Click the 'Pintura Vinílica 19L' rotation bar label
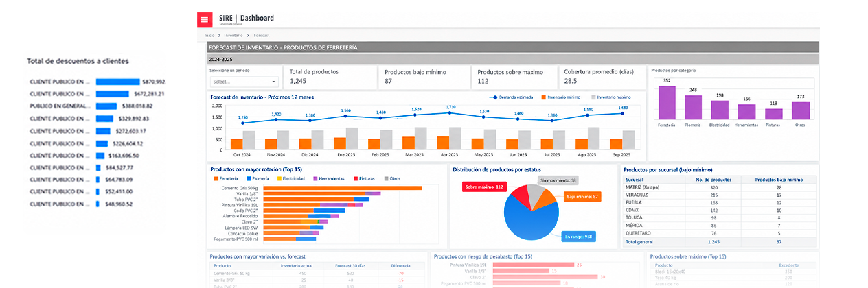Screen dimensions: 868x288 coord(240,204)
